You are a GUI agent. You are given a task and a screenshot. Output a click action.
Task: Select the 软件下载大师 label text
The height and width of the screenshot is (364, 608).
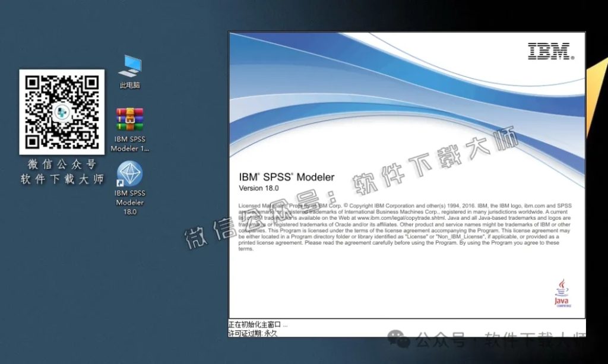coord(61,178)
